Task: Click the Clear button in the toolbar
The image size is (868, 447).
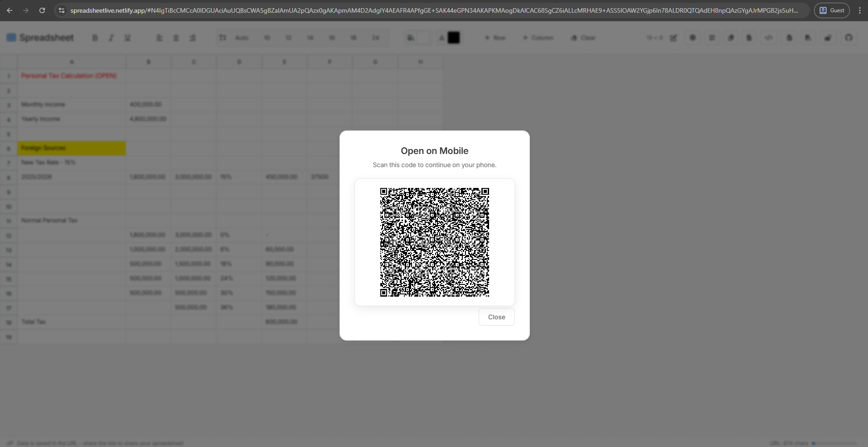Action: tap(583, 38)
